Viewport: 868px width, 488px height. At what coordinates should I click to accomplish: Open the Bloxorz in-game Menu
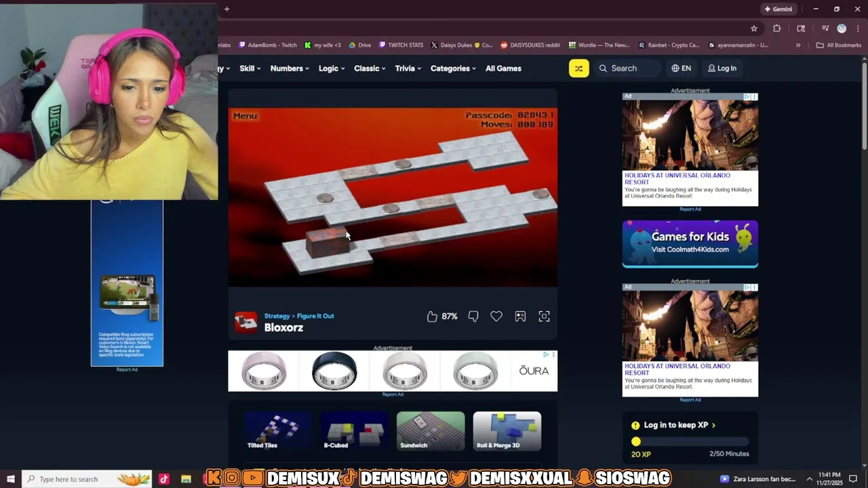(x=245, y=116)
